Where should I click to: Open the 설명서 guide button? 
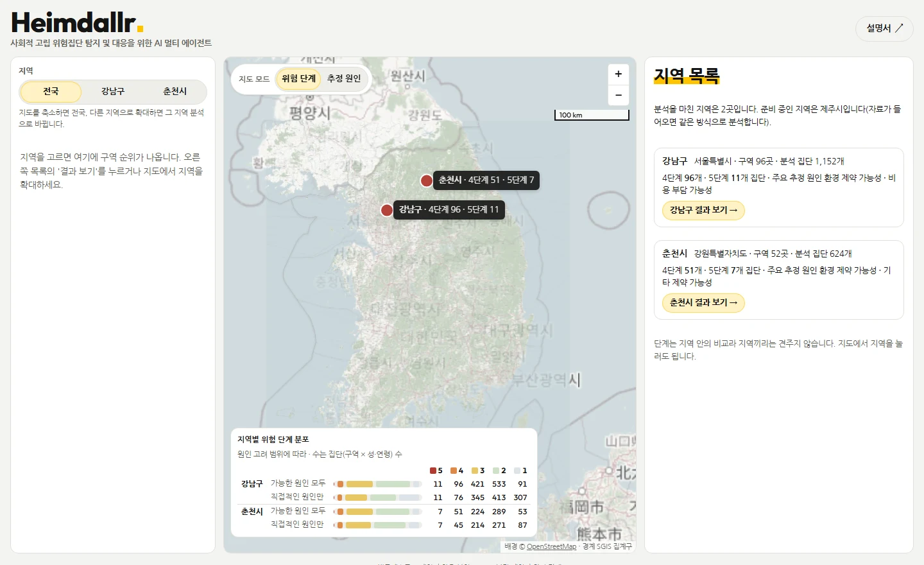(884, 28)
